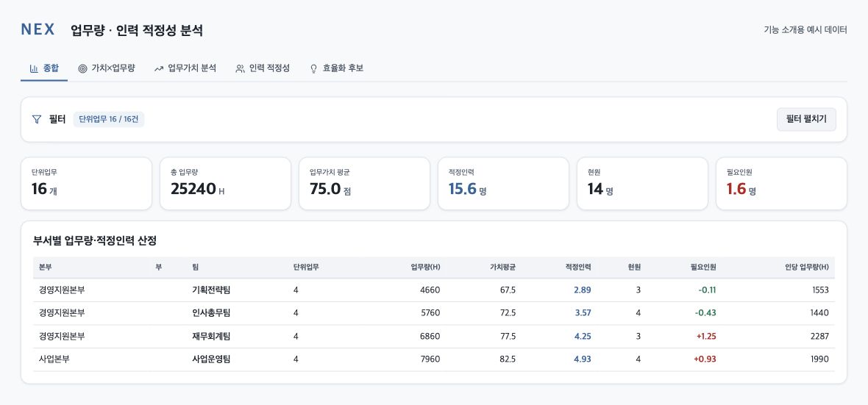The image size is (868, 405).
Task: Click the 67.5 가치평균 value
Action: point(507,290)
